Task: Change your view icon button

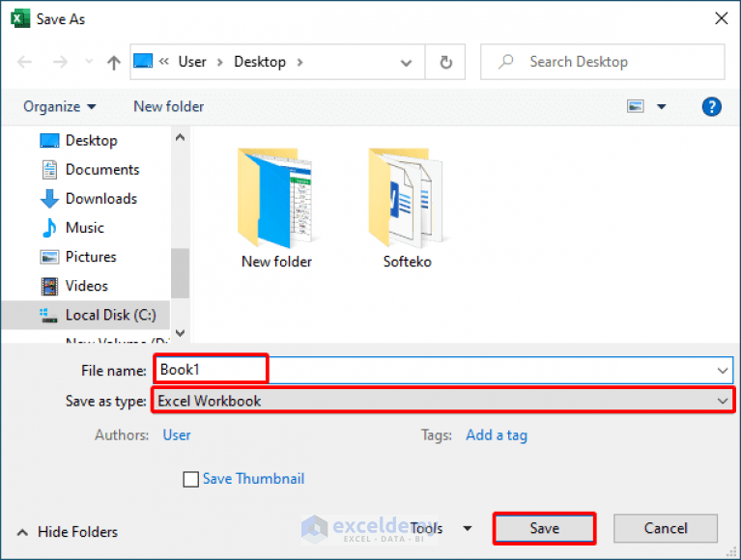Action: 635,106
